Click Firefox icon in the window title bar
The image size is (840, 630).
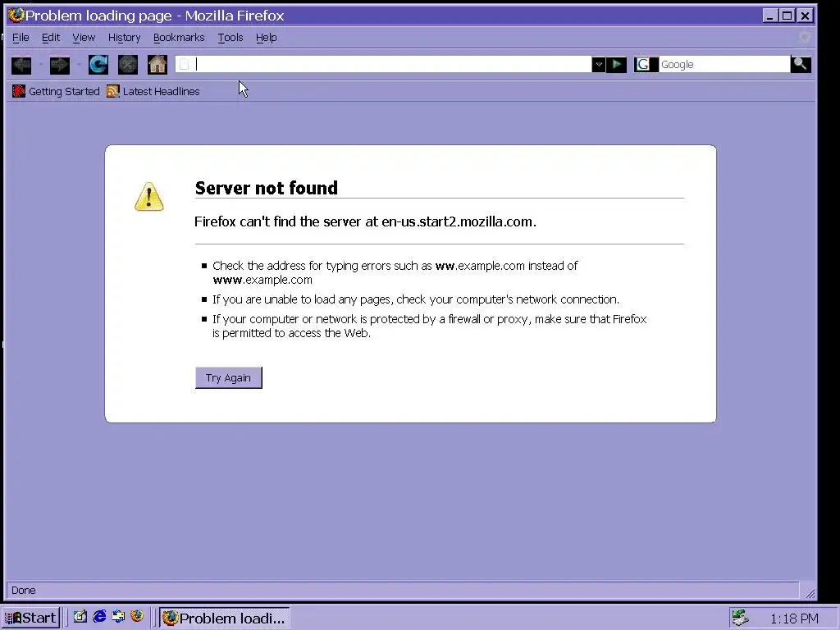(x=16, y=15)
